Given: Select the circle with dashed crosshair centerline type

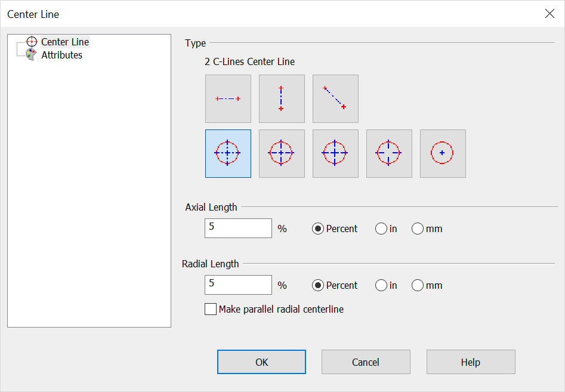Looking at the screenshot, I should pos(228,153).
